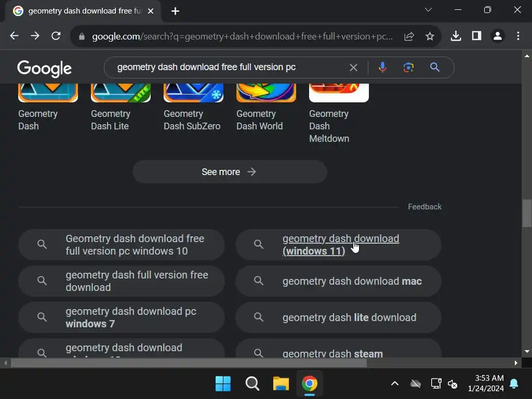Search geometry dash download (windows 11)

pyautogui.click(x=338, y=245)
